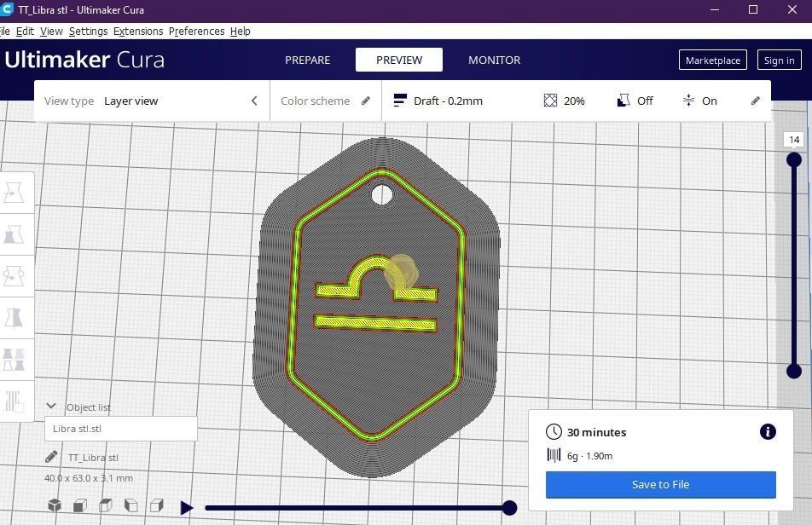Switch to top view cube icon
The height and width of the screenshot is (525, 812).
[x=106, y=505]
